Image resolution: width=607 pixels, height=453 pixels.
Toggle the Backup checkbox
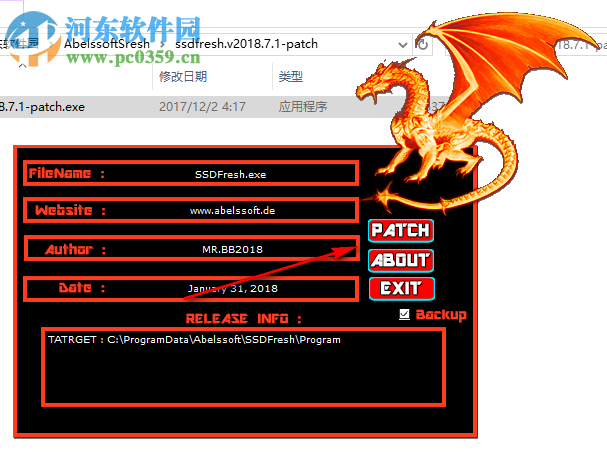click(404, 314)
